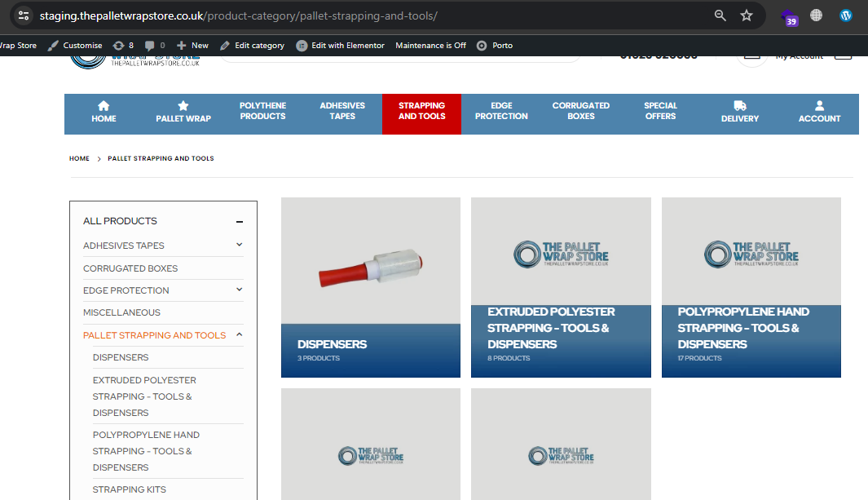
Task: Open Polypropylene Hand Strapping sidebar subcategory
Action: coord(146,451)
